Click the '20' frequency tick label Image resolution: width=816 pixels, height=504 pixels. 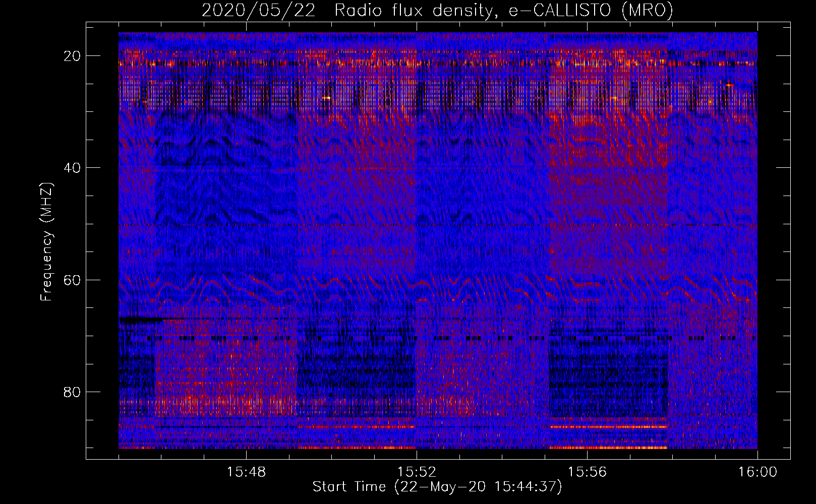coord(73,56)
